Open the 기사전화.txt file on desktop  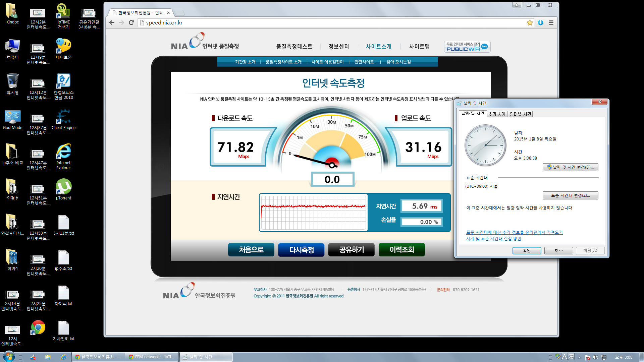[x=63, y=331]
